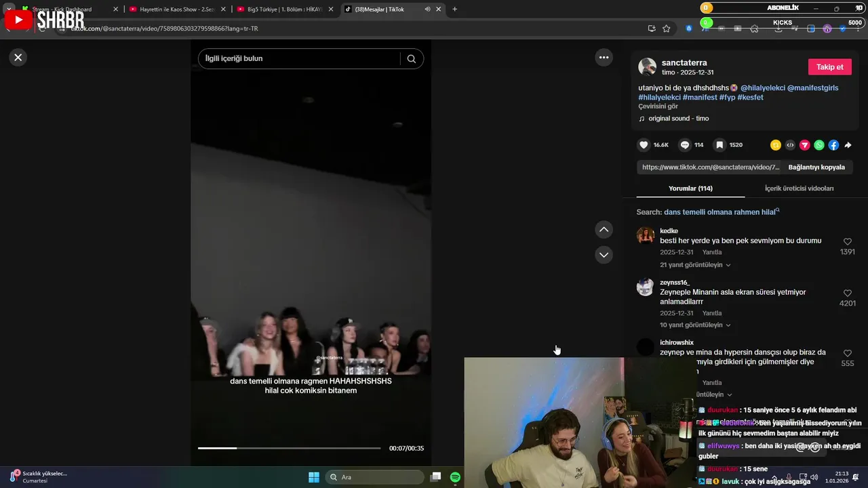868x488 pixels.
Task: Bookmark this page with star icon
Action: 667,28
